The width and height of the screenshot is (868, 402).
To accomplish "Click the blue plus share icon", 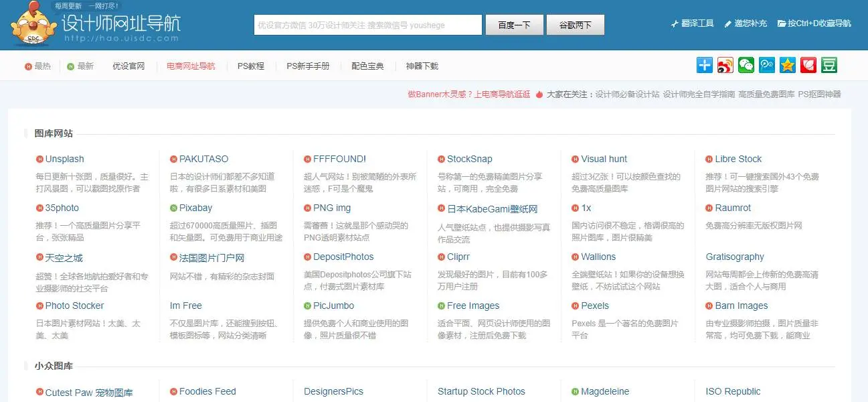I will tap(705, 65).
